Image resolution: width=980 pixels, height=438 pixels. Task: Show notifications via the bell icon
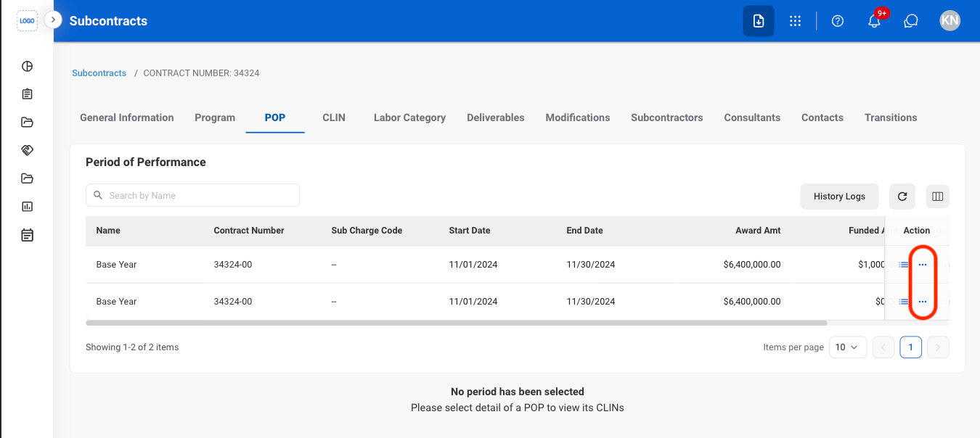[875, 21]
